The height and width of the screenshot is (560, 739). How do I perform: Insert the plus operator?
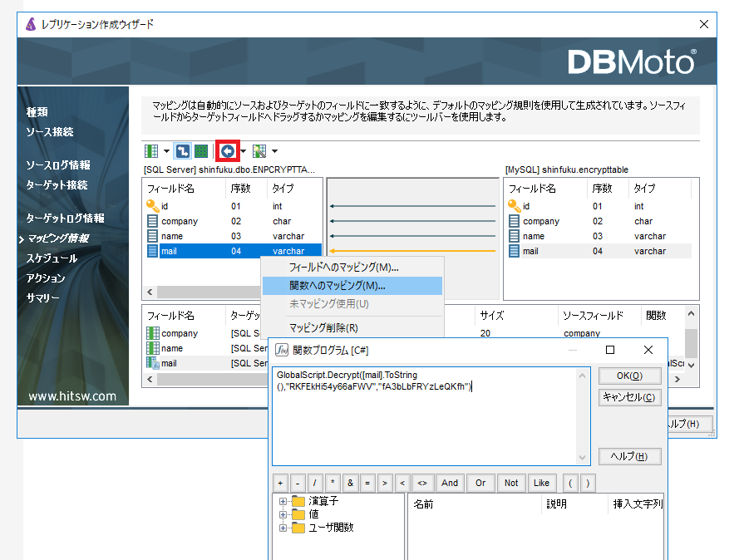(280, 483)
